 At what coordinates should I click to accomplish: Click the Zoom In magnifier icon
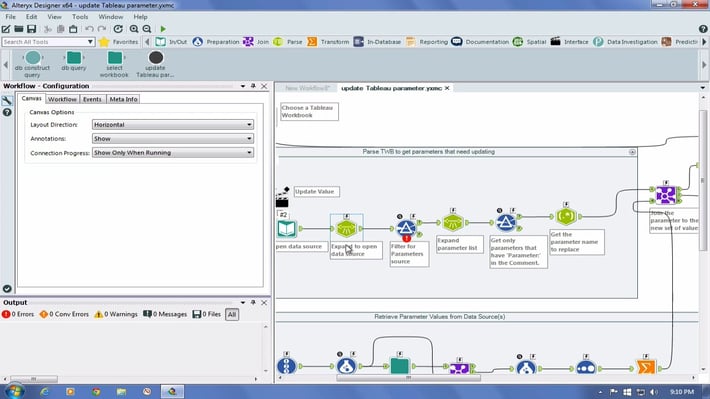click(x=134, y=29)
